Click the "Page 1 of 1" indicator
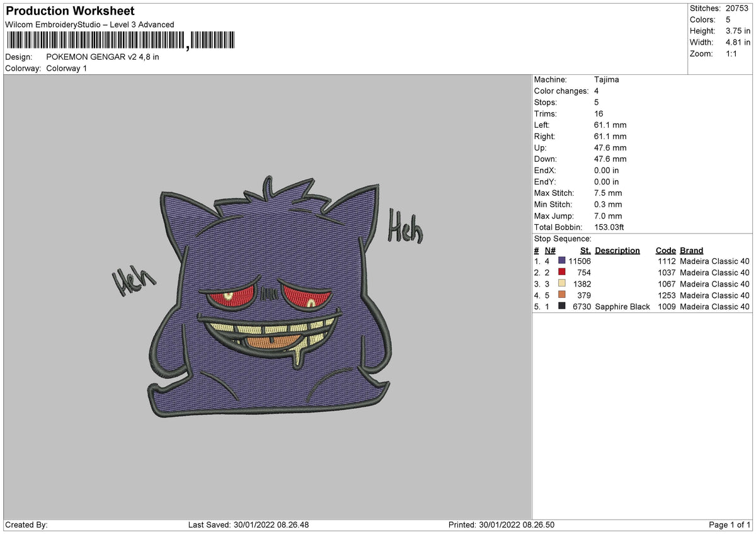The width and height of the screenshot is (756, 534). 730,525
